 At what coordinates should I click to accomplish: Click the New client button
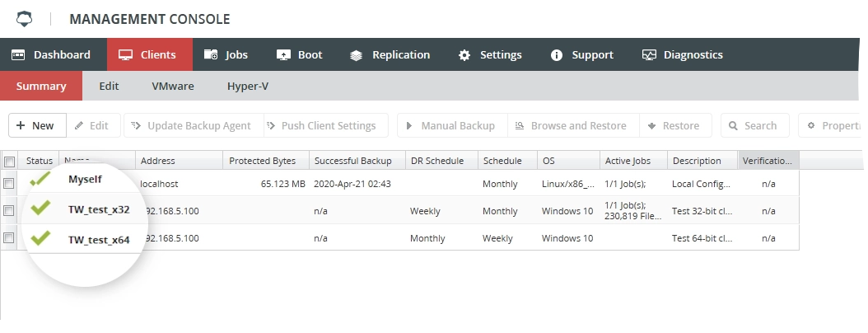(x=37, y=126)
